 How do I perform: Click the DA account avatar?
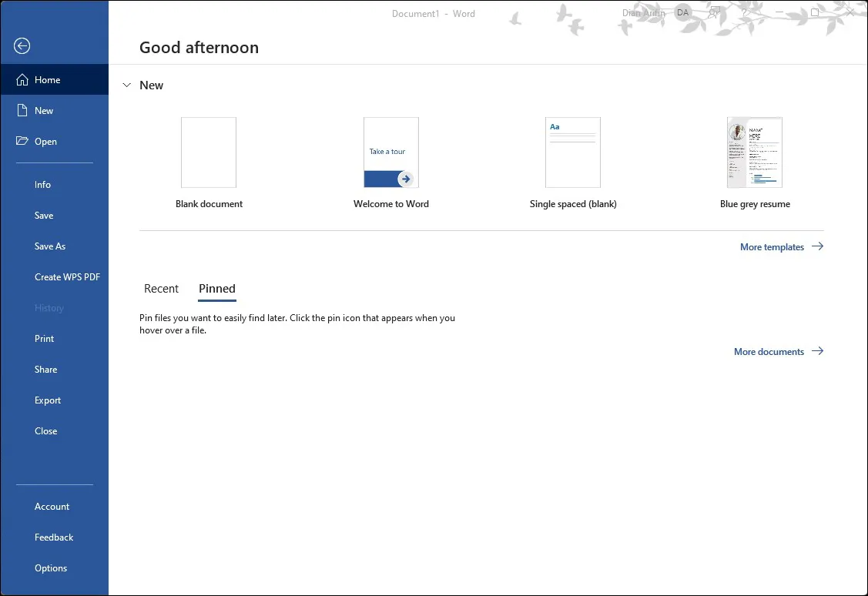tap(682, 12)
